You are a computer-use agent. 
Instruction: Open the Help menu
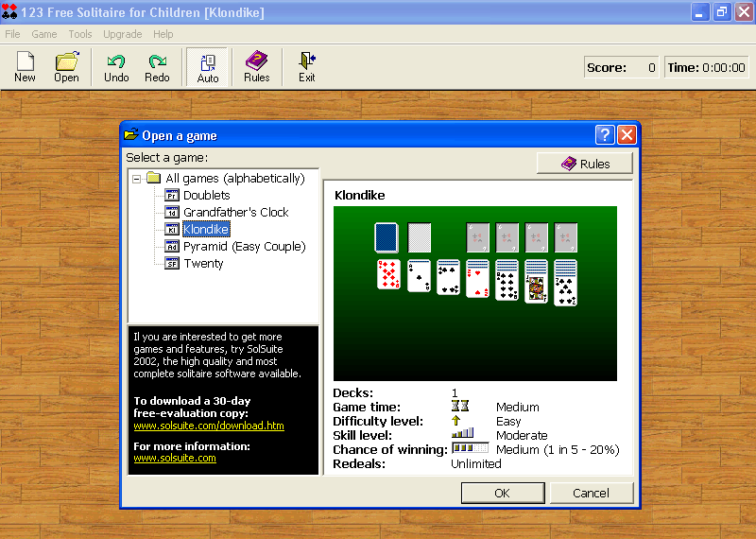coord(163,34)
